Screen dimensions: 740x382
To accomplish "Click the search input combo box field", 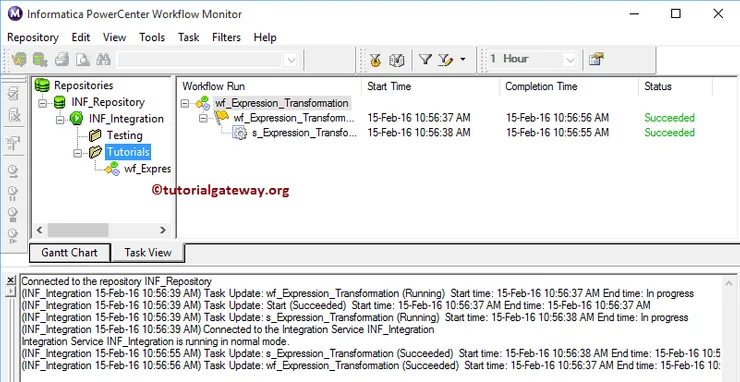I will [x=201, y=60].
